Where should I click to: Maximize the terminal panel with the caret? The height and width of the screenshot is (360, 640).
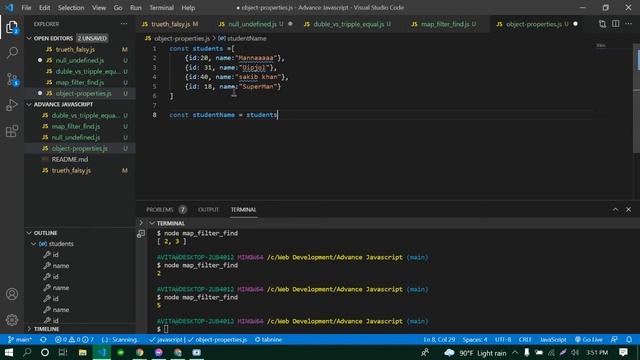615,209
